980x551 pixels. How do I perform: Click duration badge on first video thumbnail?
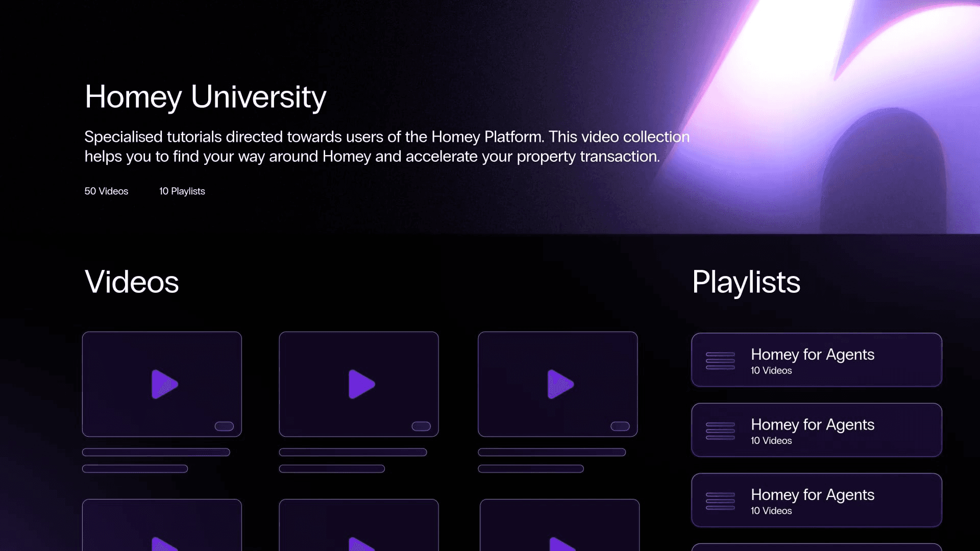click(x=224, y=426)
